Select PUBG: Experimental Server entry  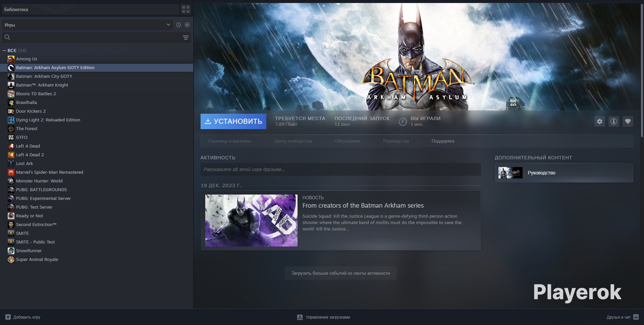tap(43, 199)
